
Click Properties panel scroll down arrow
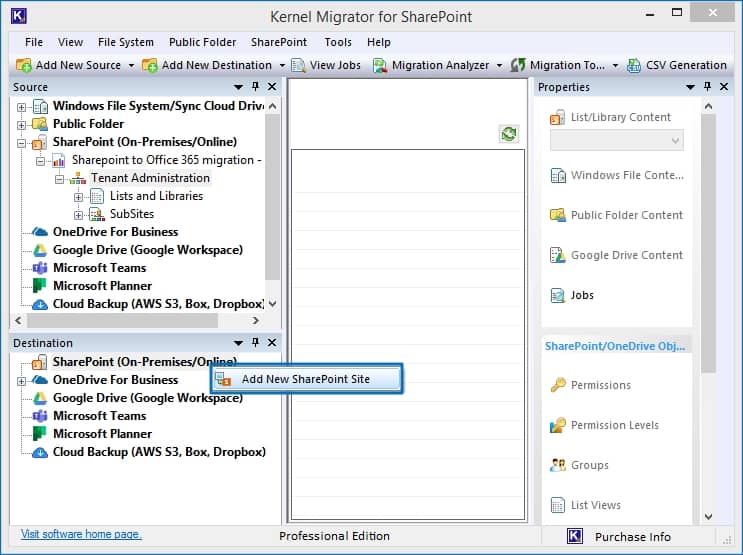tap(708, 517)
